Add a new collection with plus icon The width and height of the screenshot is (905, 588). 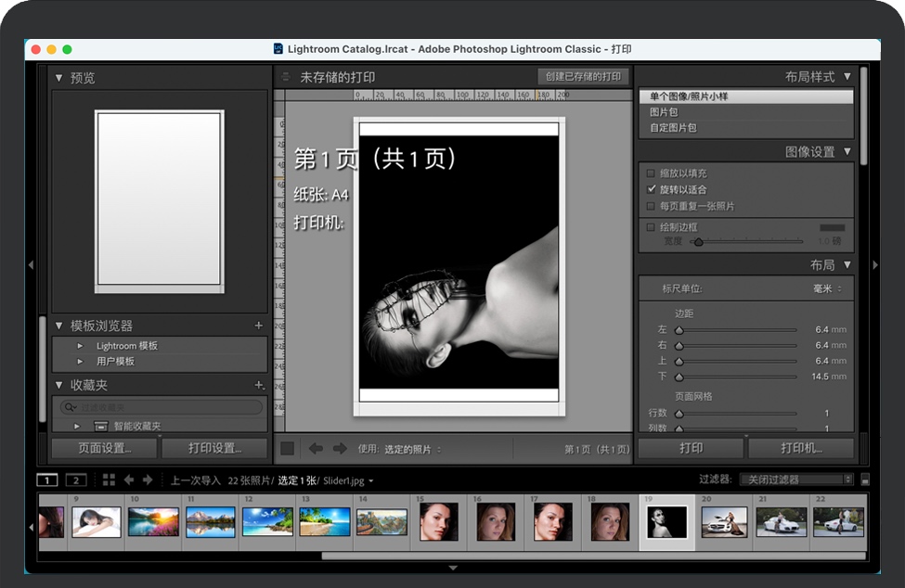[x=259, y=385]
